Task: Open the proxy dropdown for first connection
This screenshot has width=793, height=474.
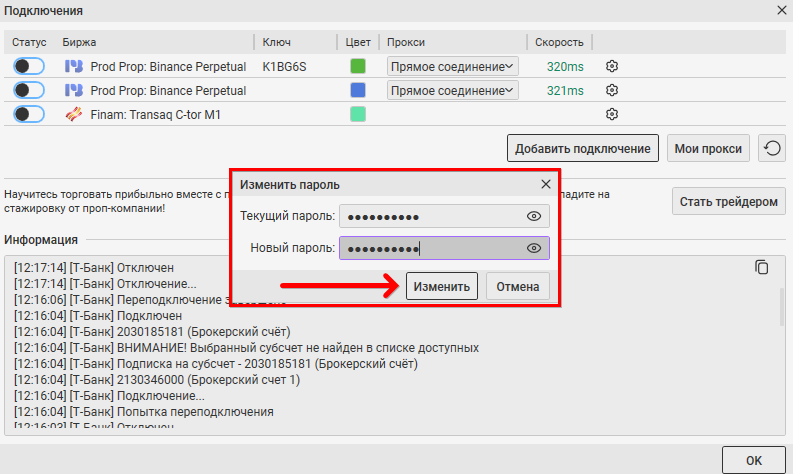Action: (x=453, y=66)
